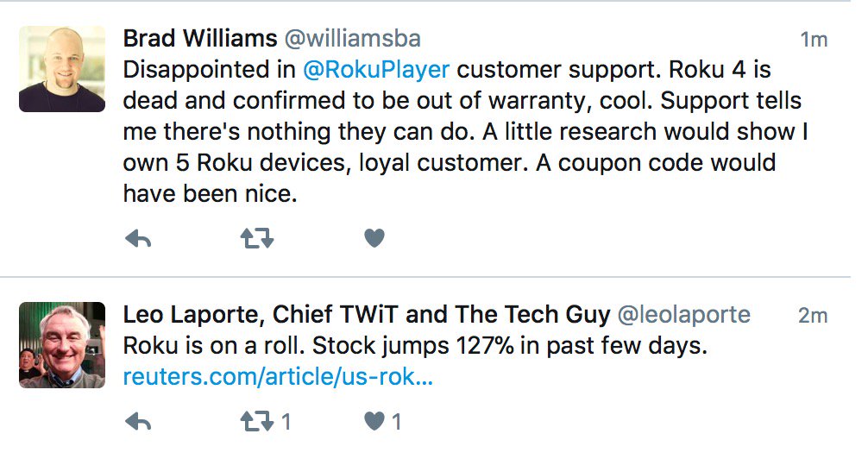868x459 pixels.
Task: Click the like count on Leo's tweet
Action: coord(396,422)
